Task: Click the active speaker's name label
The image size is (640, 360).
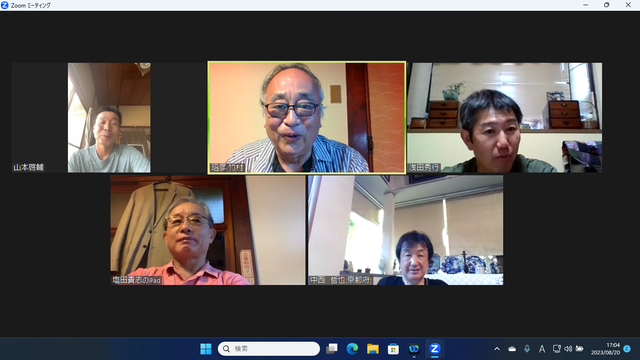Action: pyautogui.click(x=227, y=167)
